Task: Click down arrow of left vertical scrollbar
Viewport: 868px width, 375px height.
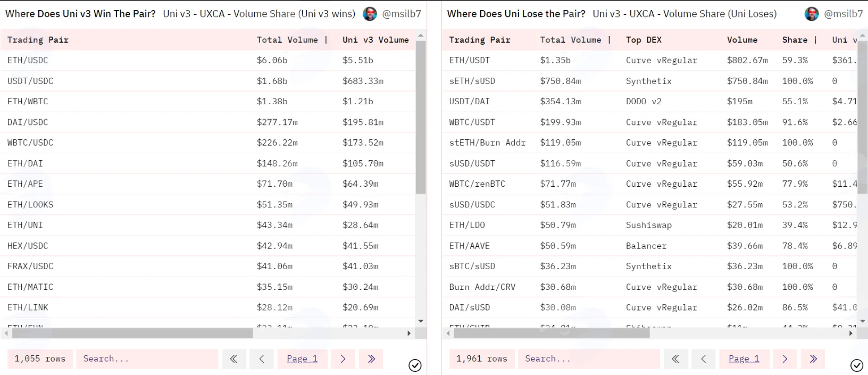Action: [x=421, y=321]
